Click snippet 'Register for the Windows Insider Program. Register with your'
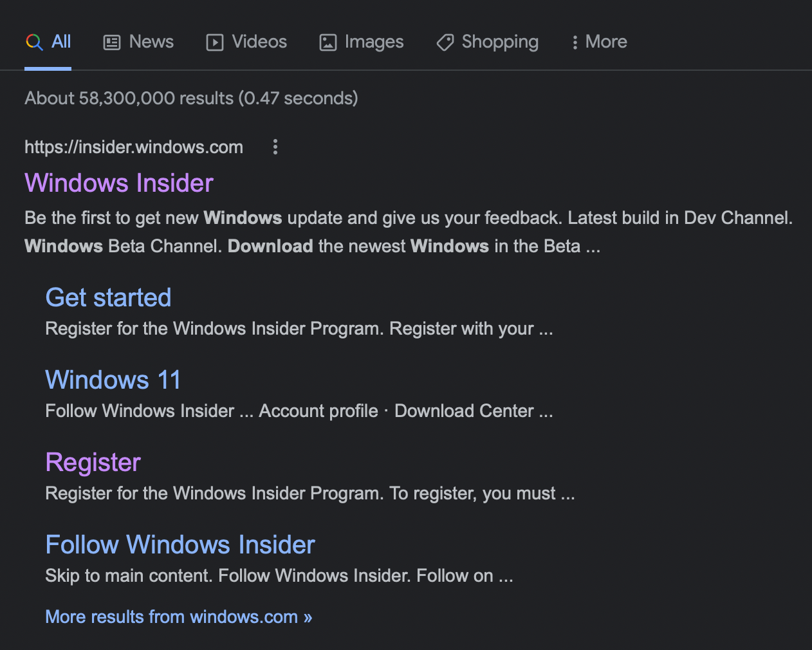This screenshot has height=650, width=812. (x=299, y=329)
